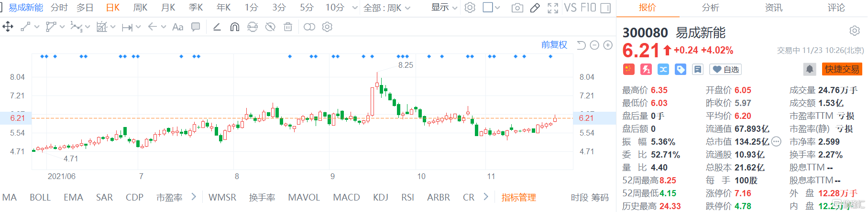Switch to 多日 multi-day view
The image size is (868, 212).
(x=85, y=8)
